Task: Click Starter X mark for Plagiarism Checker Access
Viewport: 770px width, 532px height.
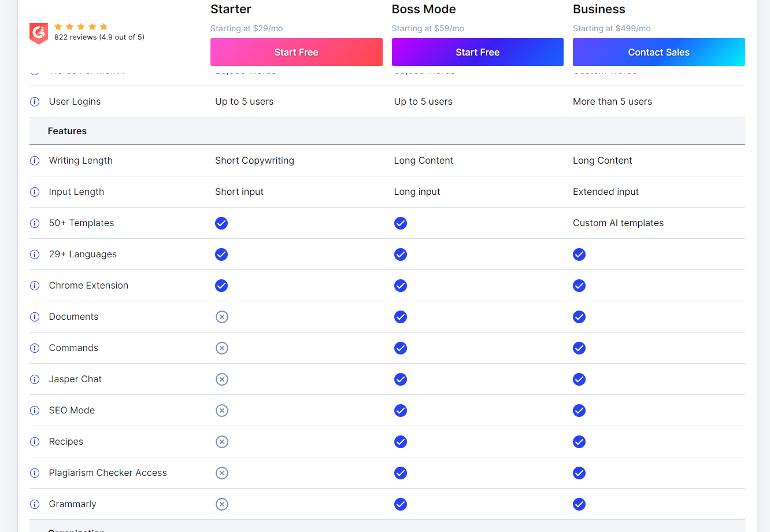Action: coord(222,473)
